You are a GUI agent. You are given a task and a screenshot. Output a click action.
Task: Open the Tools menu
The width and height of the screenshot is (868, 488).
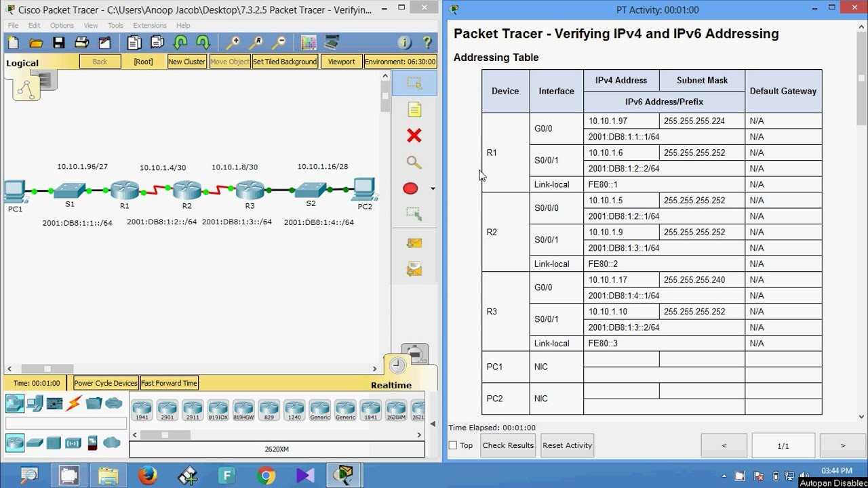click(116, 26)
